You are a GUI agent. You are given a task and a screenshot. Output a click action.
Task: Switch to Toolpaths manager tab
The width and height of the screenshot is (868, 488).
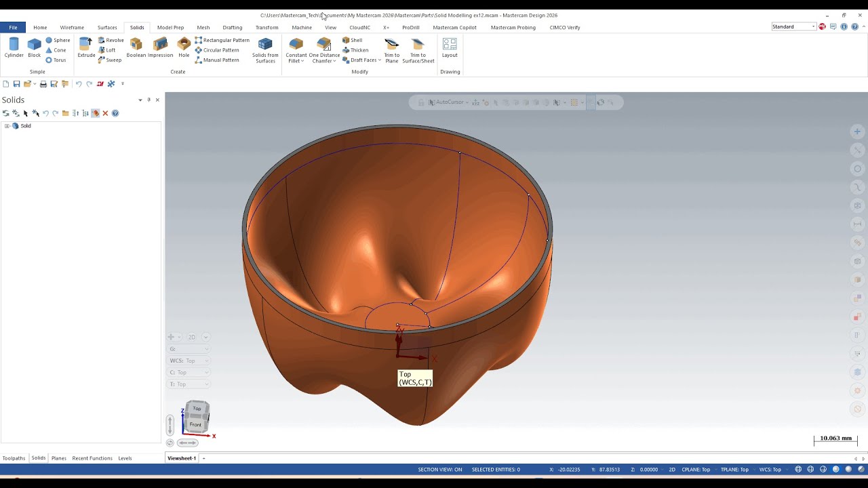tap(14, 458)
